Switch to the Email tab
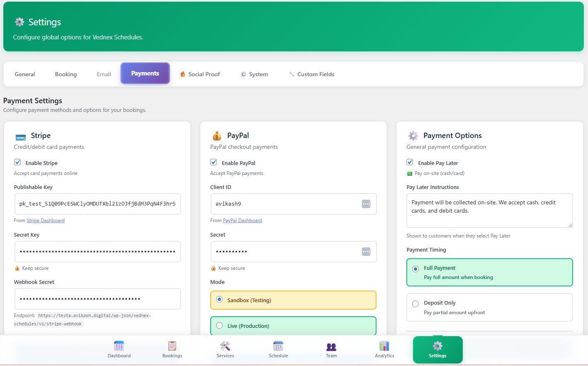The image size is (588, 366). point(104,74)
